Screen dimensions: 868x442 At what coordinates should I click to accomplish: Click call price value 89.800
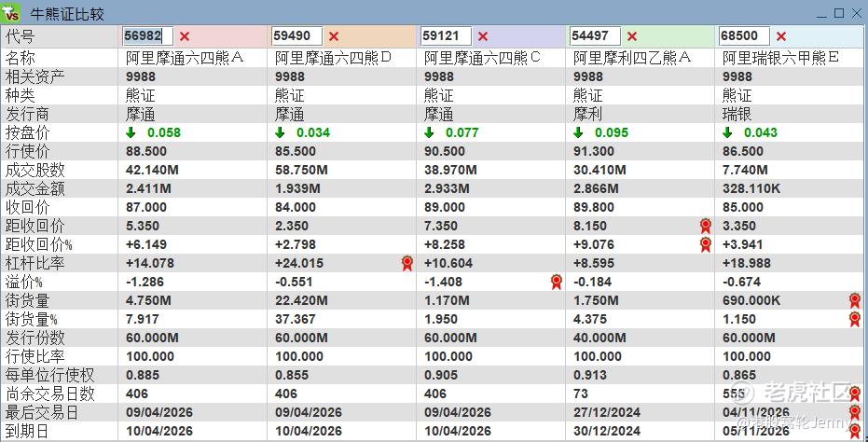coord(593,207)
